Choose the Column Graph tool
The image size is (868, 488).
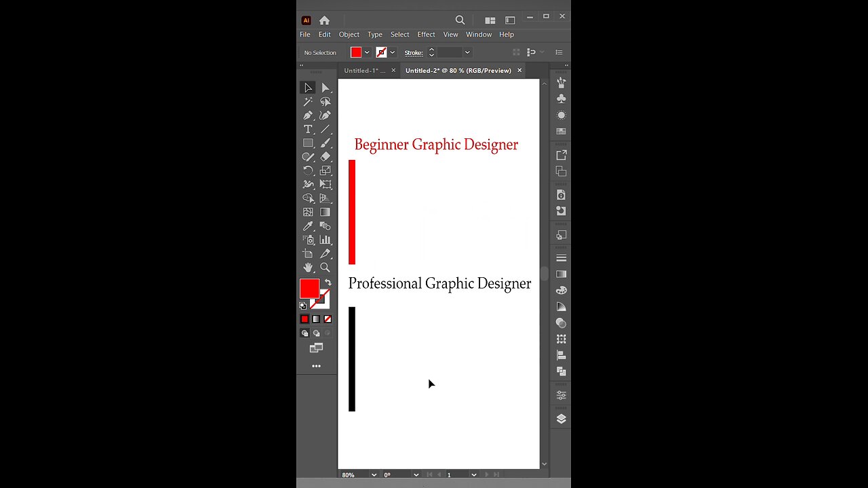[x=325, y=240]
